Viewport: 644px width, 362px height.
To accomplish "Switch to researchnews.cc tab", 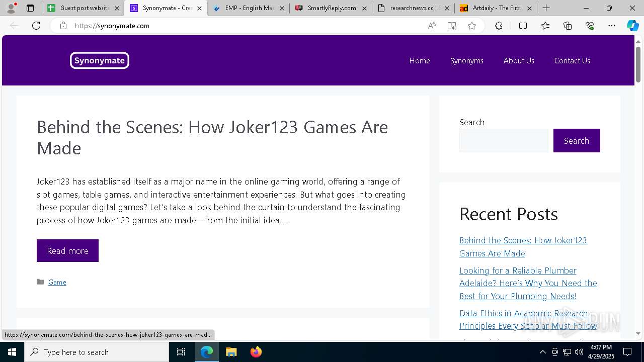I will [413, 8].
